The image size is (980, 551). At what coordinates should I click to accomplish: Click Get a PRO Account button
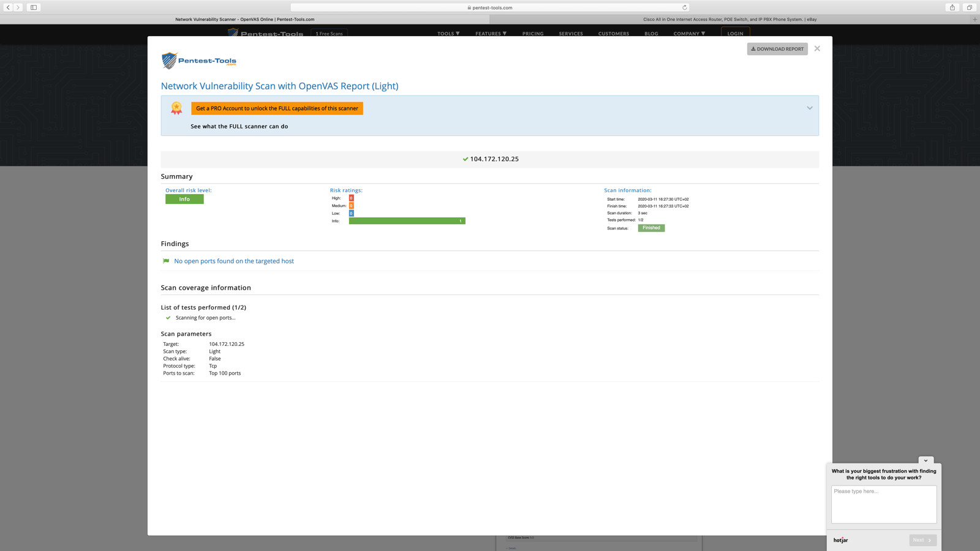click(277, 108)
